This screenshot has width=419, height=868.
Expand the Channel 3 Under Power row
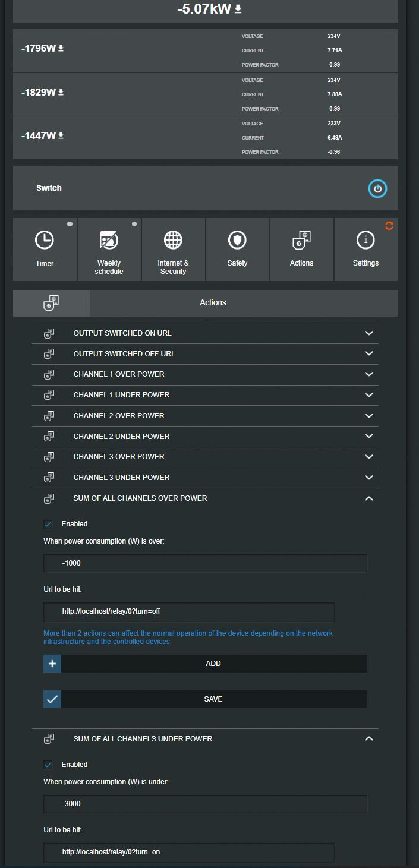(x=368, y=478)
